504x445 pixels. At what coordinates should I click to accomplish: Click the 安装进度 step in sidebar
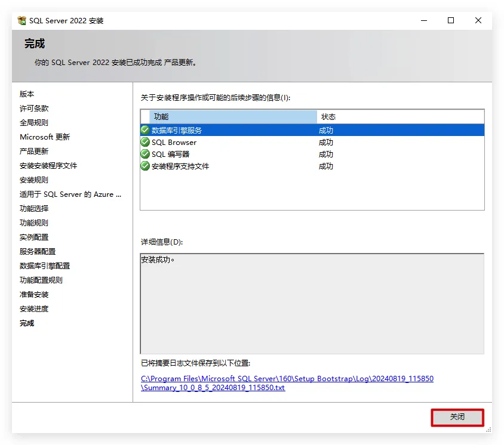(x=34, y=309)
